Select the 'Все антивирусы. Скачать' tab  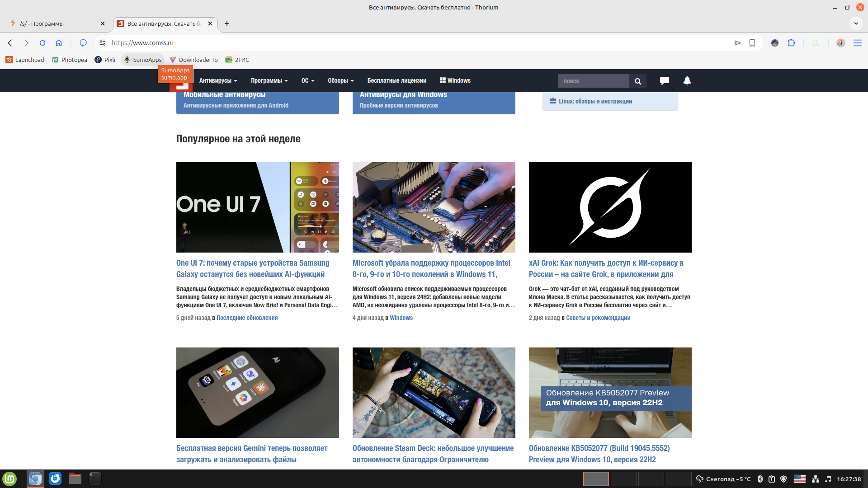165,23
